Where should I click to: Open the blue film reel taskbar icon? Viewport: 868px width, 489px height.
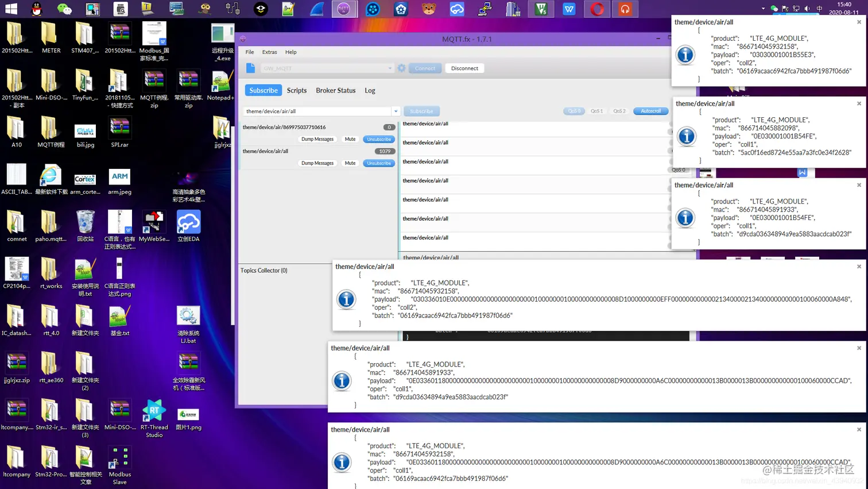(373, 9)
